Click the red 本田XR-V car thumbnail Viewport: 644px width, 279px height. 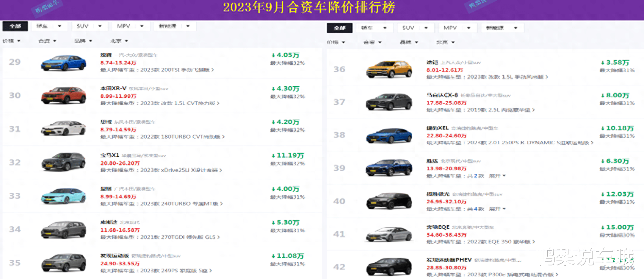[x=63, y=95]
